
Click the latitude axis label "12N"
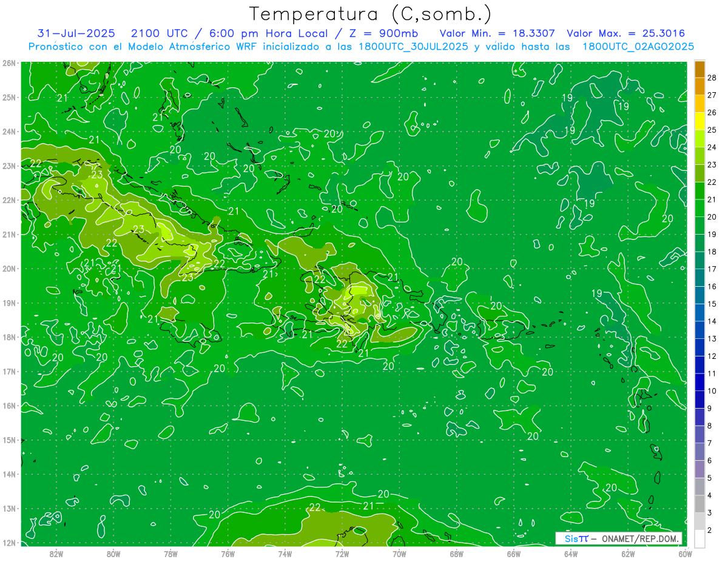[9, 543]
